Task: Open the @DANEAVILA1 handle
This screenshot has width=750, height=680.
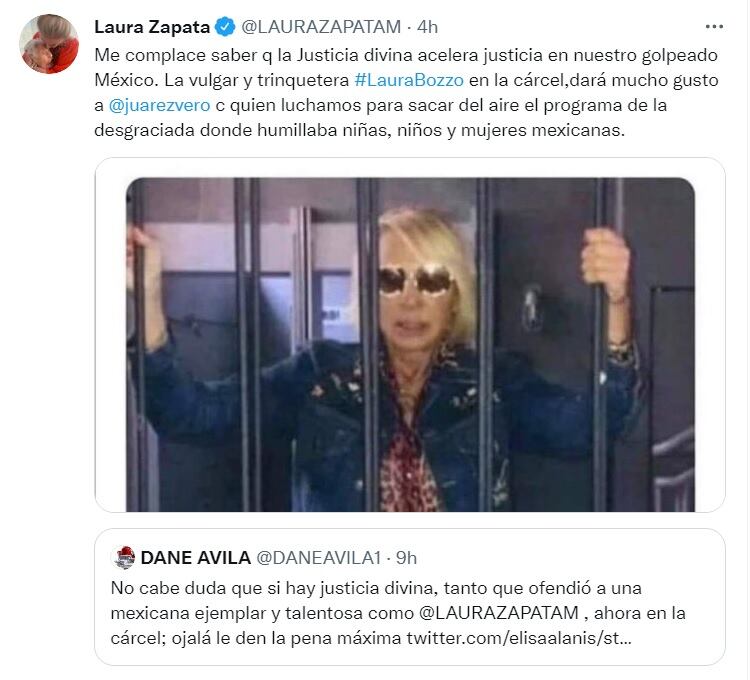Action: click(x=319, y=558)
